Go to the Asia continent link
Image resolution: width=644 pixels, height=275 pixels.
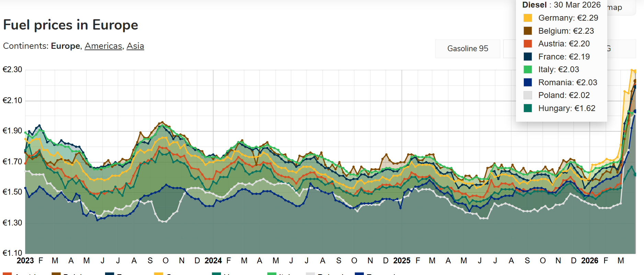pyautogui.click(x=135, y=46)
